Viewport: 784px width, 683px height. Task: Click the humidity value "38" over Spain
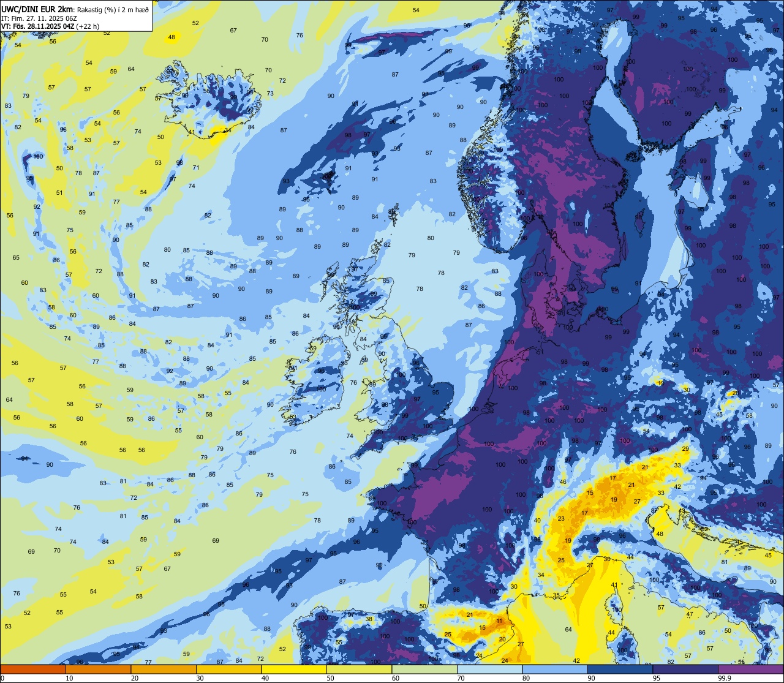(369, 619)
